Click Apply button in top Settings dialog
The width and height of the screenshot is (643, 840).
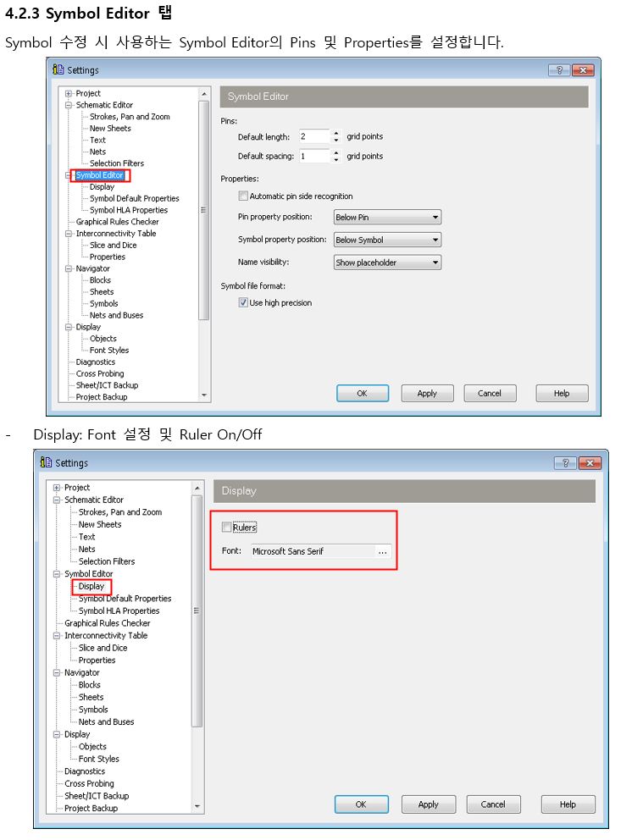coord(427,393)
